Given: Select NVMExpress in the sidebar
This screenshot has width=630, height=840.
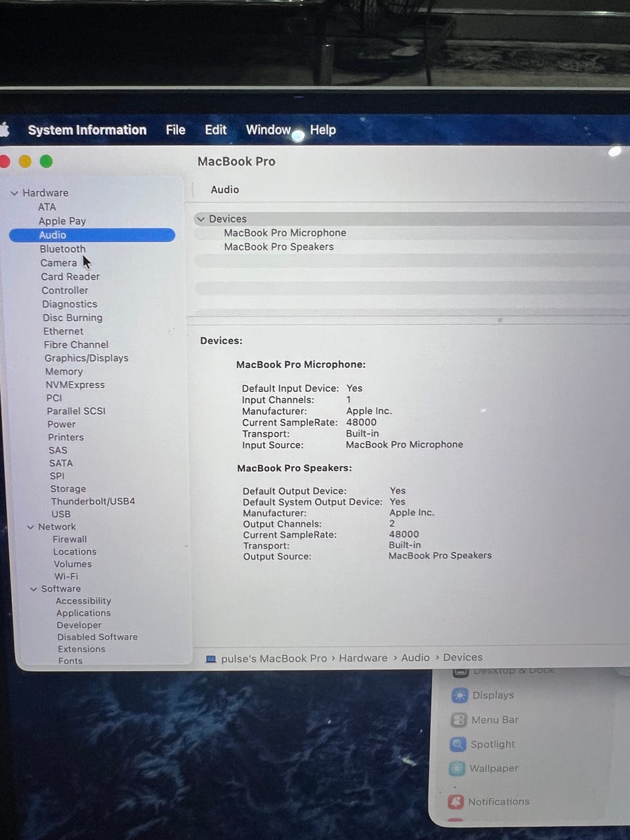Looking at the screenshot, I should pos(75,385).
